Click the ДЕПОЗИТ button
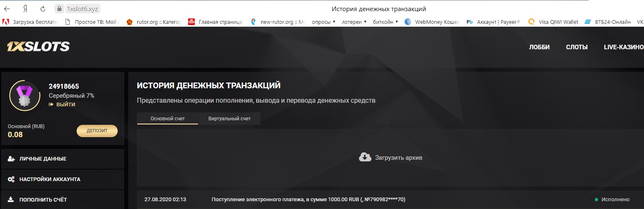644x209 pixels. 97,131
